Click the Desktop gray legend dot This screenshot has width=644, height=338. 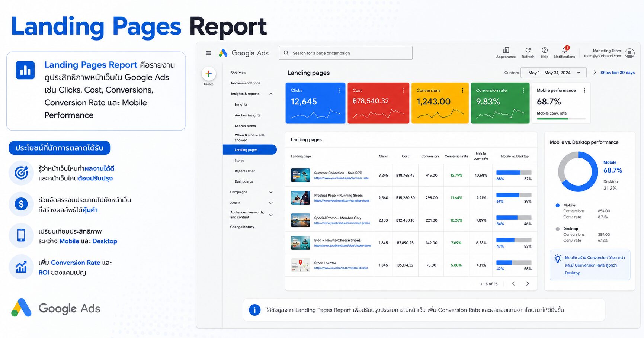click(x=557, y=229)
